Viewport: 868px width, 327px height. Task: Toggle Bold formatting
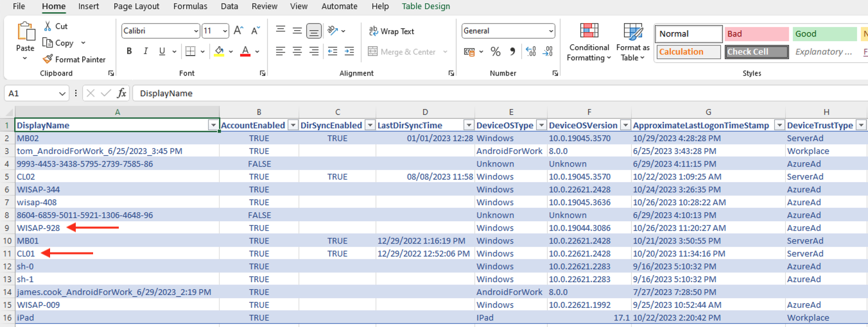(130, 51)
